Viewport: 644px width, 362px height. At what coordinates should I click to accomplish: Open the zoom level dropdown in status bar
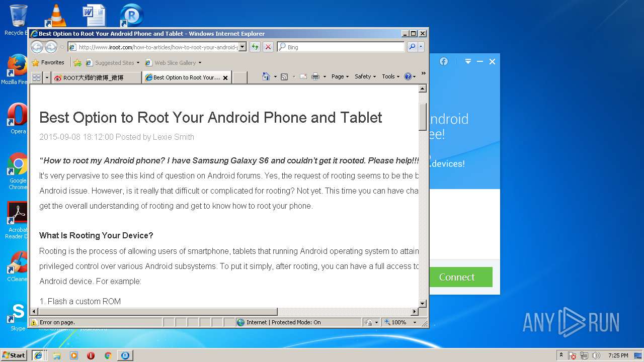415,322
